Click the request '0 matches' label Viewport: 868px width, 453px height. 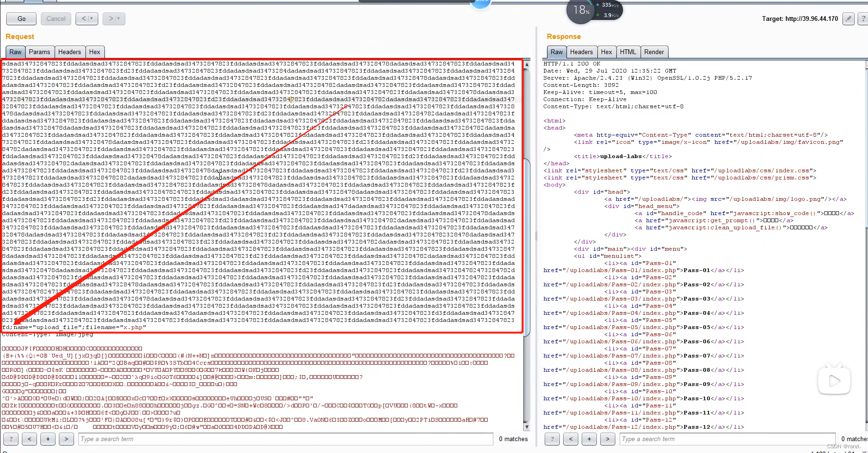513,439
